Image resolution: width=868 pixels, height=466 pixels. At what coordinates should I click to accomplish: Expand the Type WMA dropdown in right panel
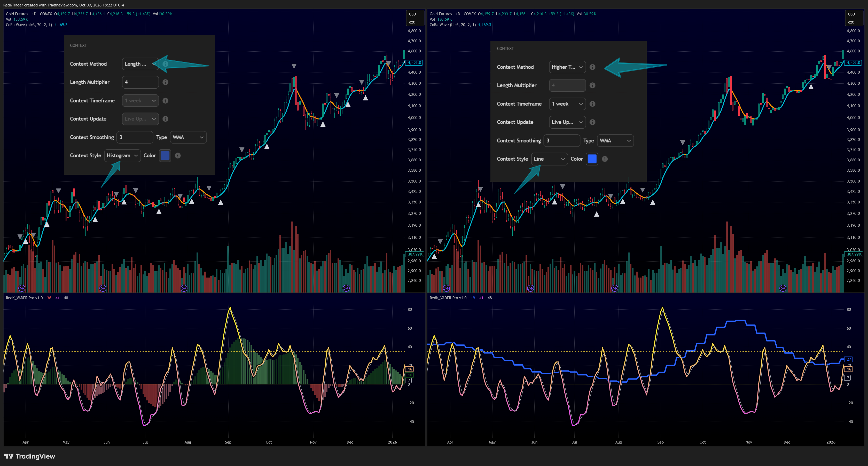(x=615, y=140)
